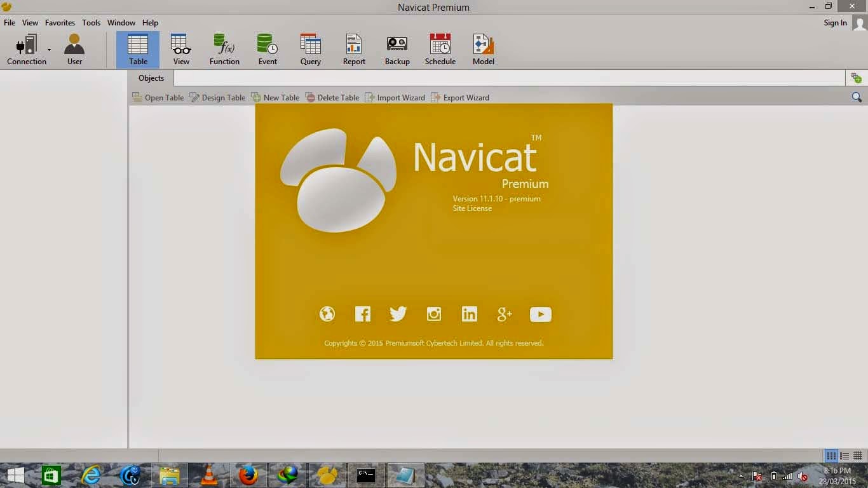
Task: Open the Query toolbar icon
Action: tap(311, 50)
